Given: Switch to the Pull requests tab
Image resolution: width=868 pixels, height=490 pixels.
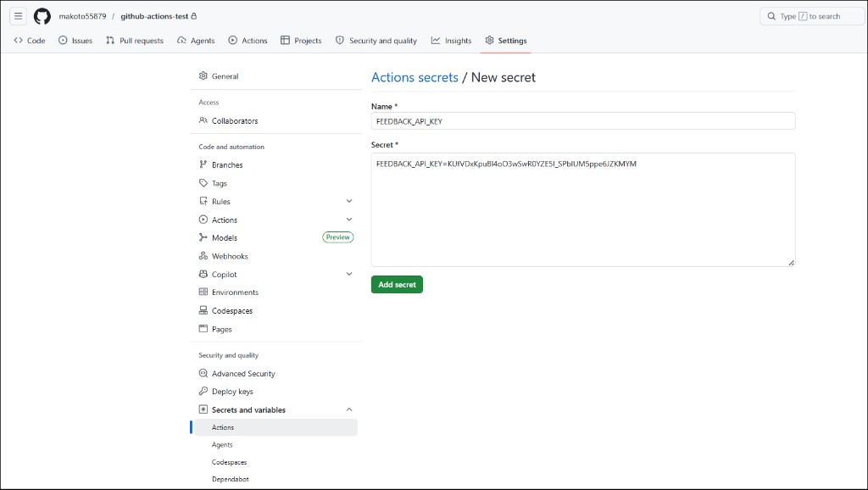Looking at the screenshot, I should [x=135, y=41].
